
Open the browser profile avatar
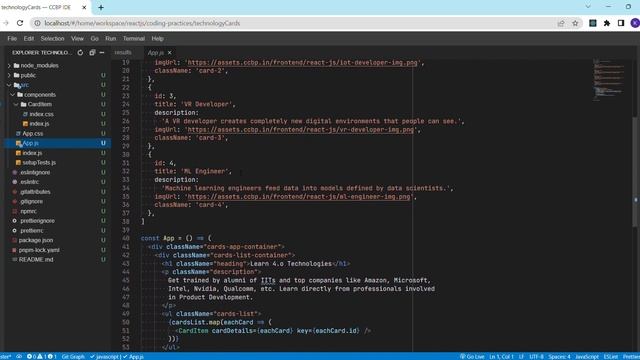[635, 23]
